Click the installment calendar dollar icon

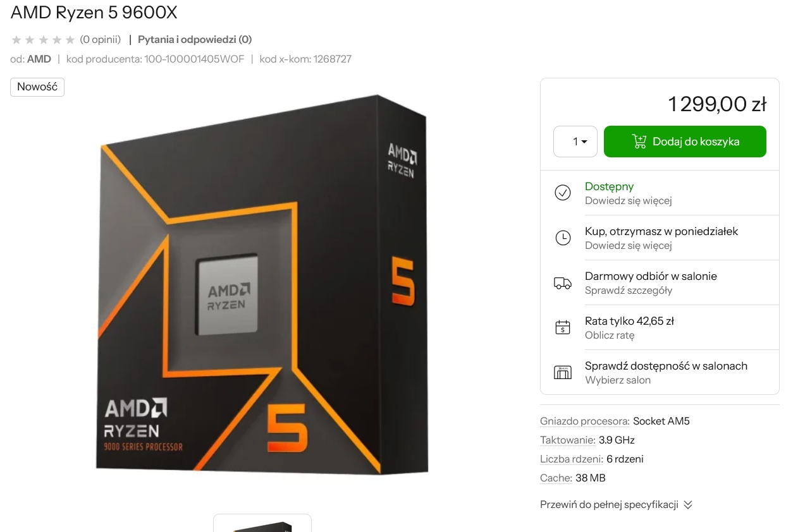[x=563, y=327]
